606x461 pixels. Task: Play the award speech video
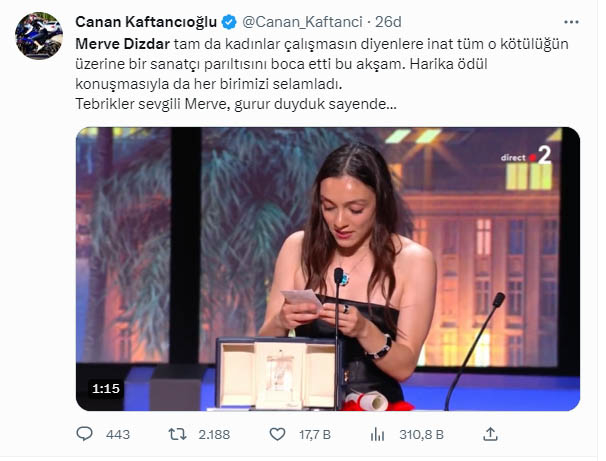328,268
